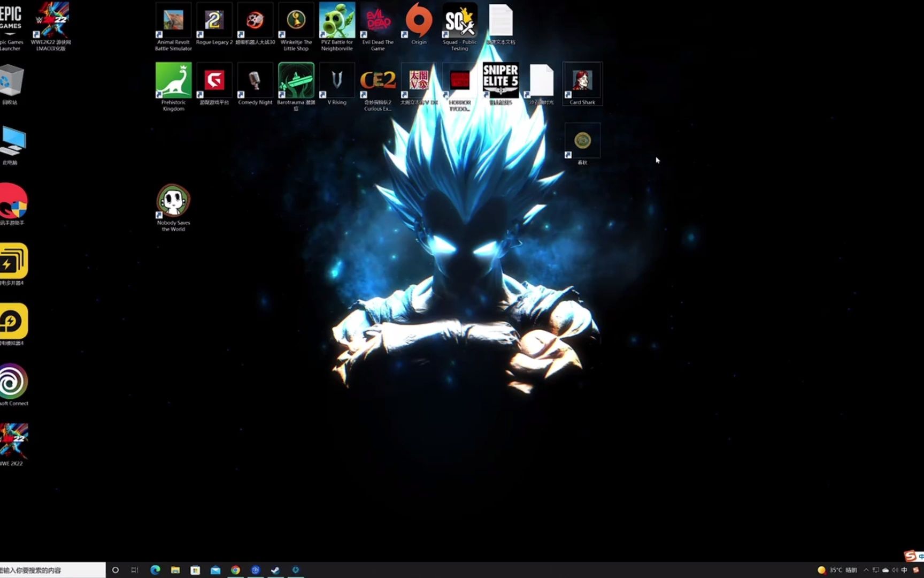This screenshot has width=924, height=578.
Task: Open volume control tray icon
Action: tap(895, 570)
